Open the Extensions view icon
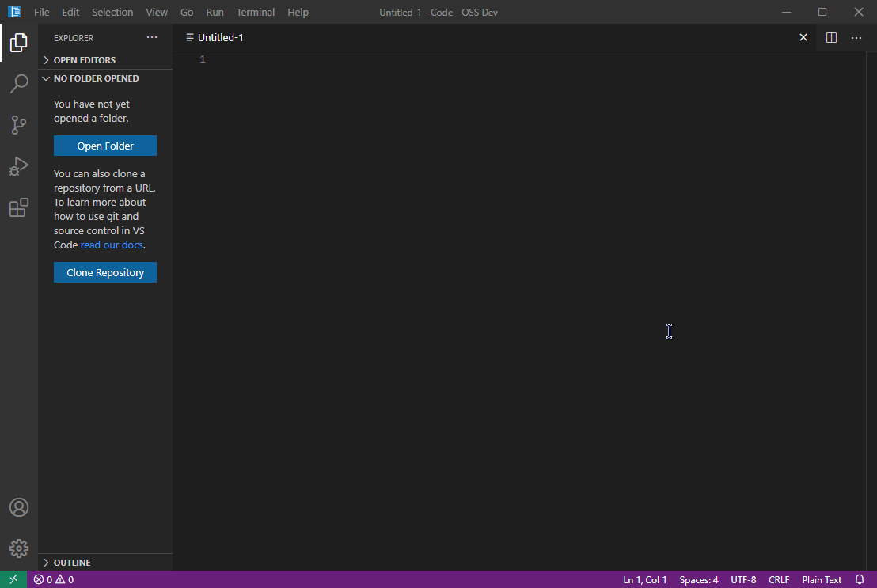The image size is (877, 588). tap(18, 207)
